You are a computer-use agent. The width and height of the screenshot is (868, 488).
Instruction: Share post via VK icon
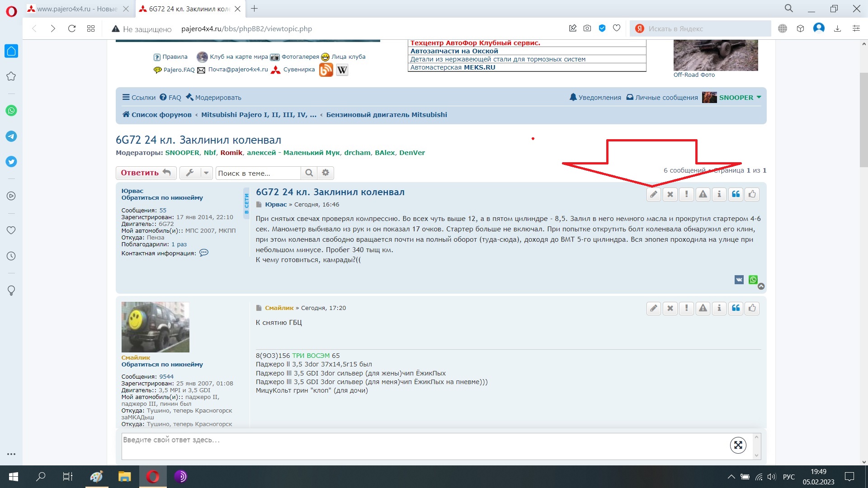[x=739, y=280]
